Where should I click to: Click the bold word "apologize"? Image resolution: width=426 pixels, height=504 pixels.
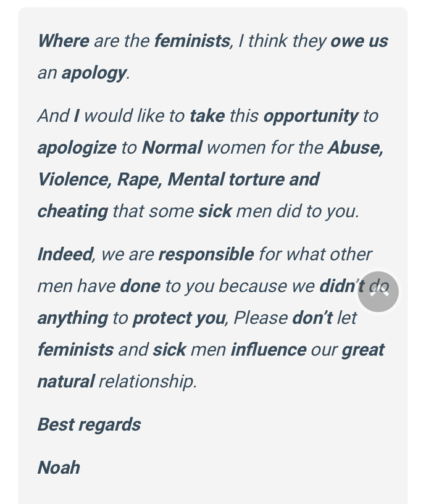(x=77, y=148)
